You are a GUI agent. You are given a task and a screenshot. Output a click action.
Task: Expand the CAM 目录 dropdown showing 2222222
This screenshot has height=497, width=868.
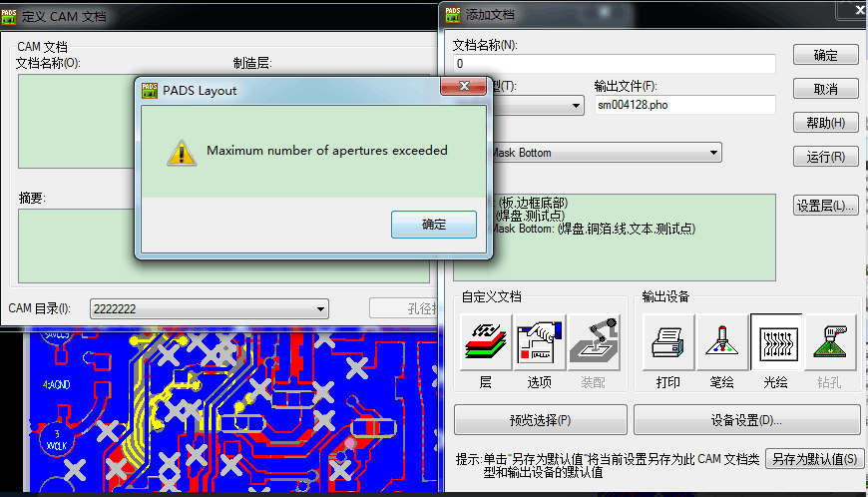320,309
